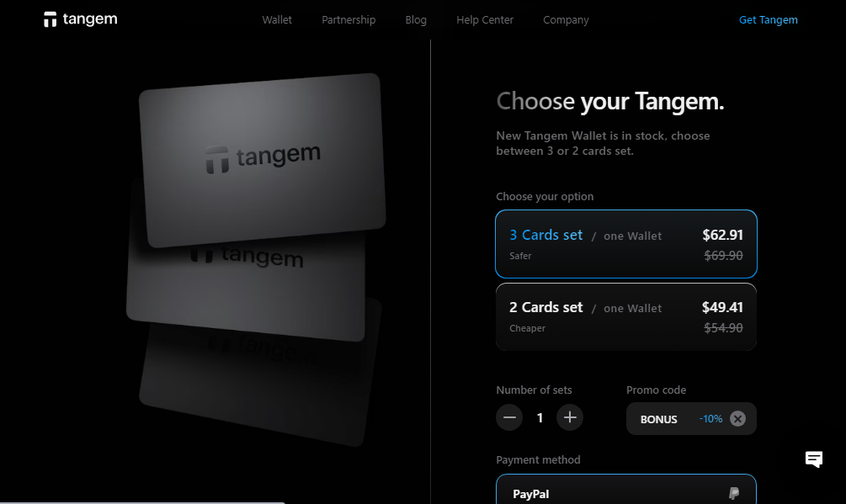Choose PayPal as the payment method
Screen dimensions: 846x504
[x=625, y=490]
